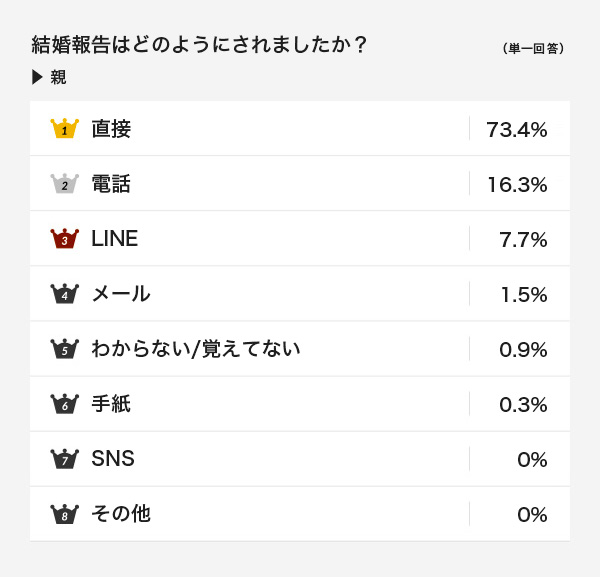Viewport: 600px width, 577px height.
Task: Click the わからない/覚えてない label
Action: 196,349
